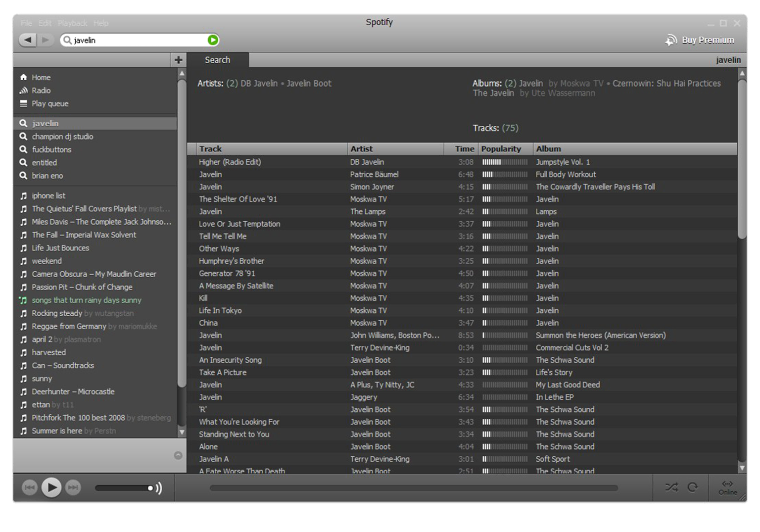760x532 pixels.
Task: Sort by the Time column header
Action: [x=461, y=148]
